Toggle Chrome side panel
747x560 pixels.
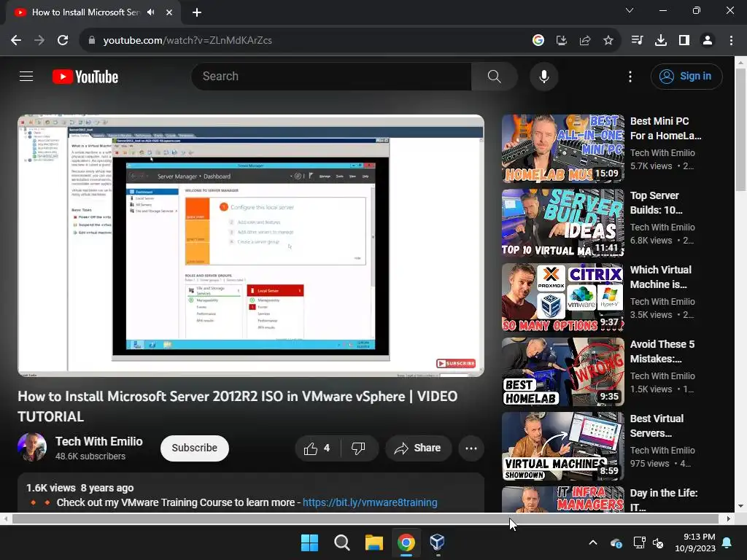click(684, 41)
